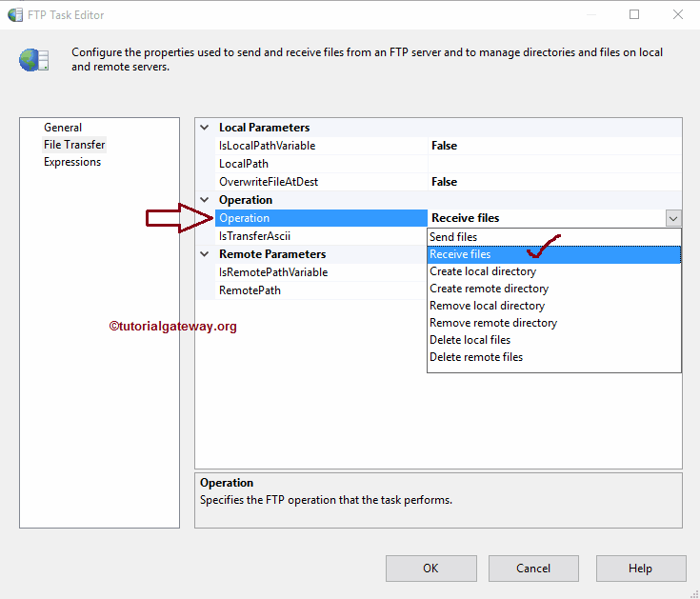The height and width of the screenshot is (599, 700).
Task: Select the IsTransferAscii property row
Action: click(321, 236)
